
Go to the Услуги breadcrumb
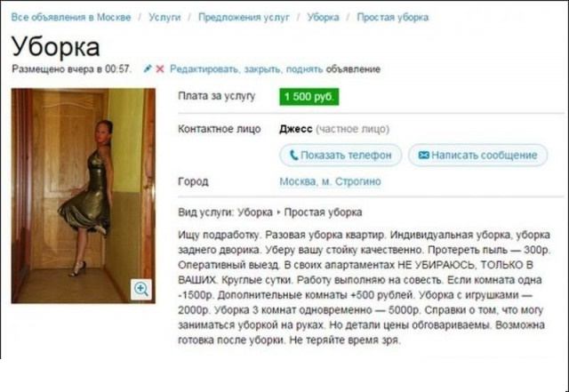(x=164, y=17)
